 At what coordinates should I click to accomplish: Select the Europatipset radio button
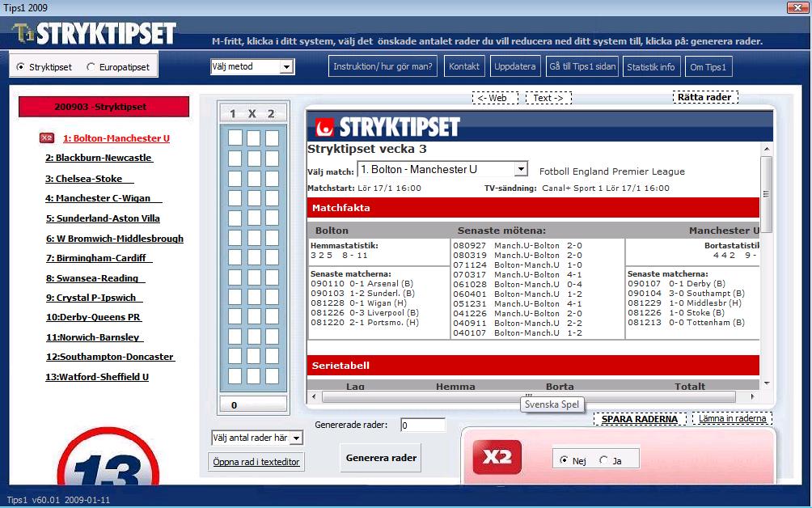point(91,67)
